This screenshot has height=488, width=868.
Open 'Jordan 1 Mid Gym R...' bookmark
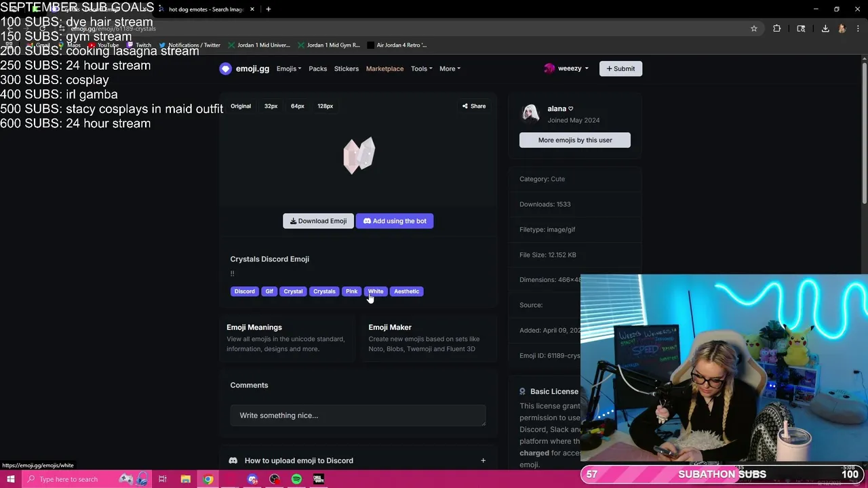(329, 45)
